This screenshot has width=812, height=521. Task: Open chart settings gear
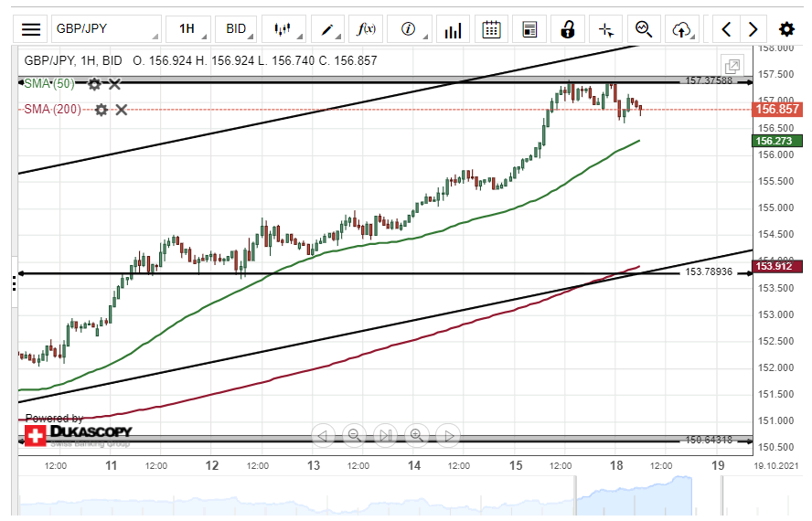(x=786, y=29)
